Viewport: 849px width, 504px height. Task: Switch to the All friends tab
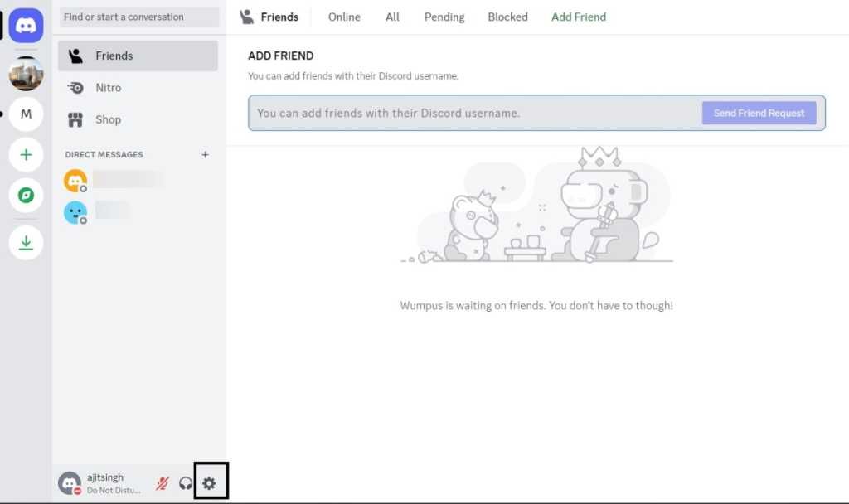tap(392, 17)
